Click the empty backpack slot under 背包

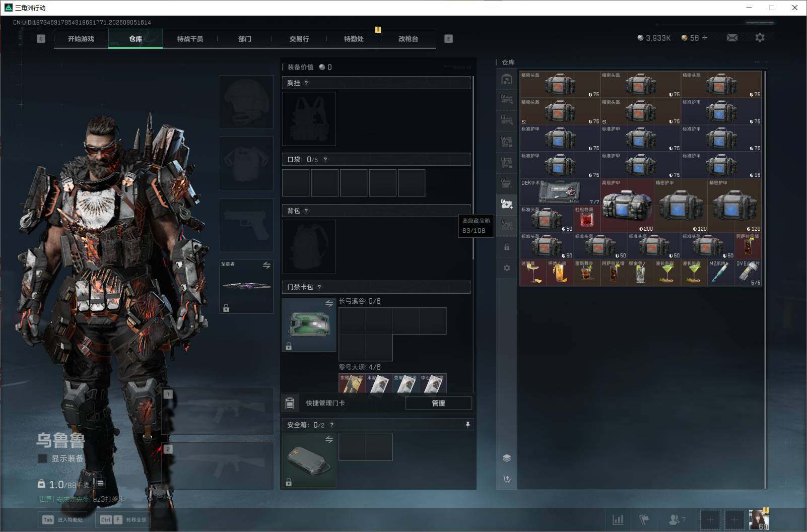[x=309, y=246]
